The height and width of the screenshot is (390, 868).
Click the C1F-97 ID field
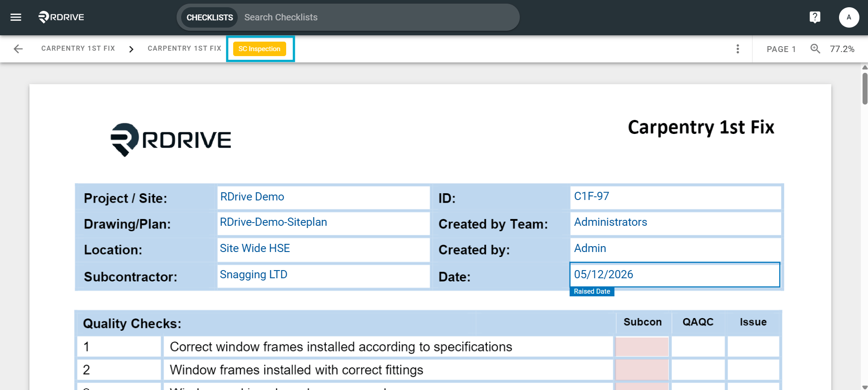(x=676, y=198)
